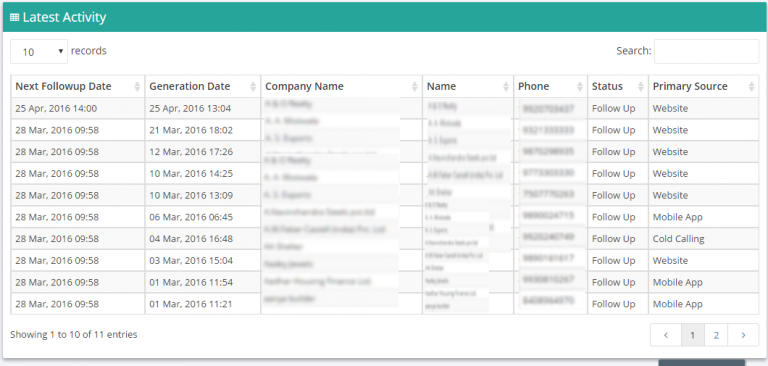Select page 1 in pagination
The height and width of the screenshot is (366, 768).
pyautogui.click(x=693, y=335)
